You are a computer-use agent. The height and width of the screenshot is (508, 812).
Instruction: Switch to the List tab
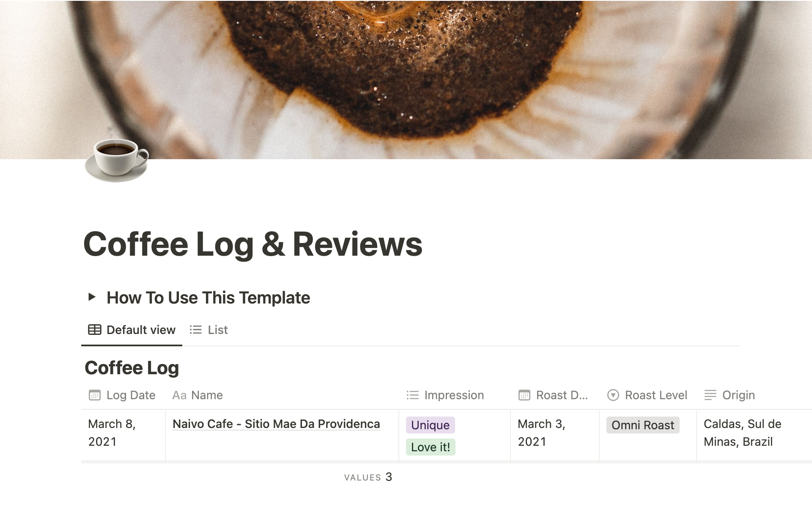208,329
